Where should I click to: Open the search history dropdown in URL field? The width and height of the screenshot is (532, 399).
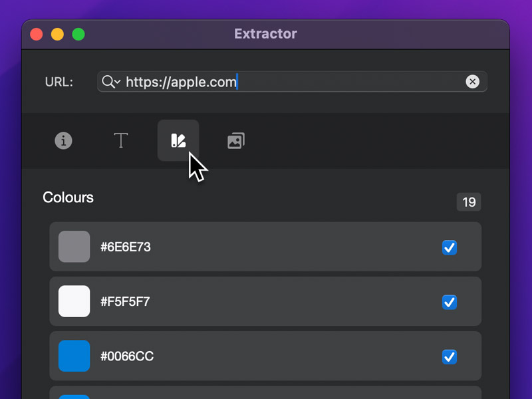[110, 82]
